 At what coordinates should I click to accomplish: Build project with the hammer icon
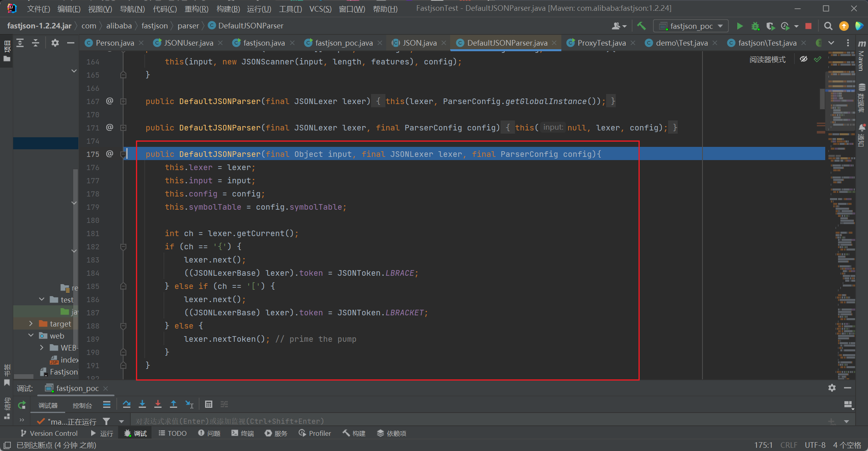pos(641,26)
